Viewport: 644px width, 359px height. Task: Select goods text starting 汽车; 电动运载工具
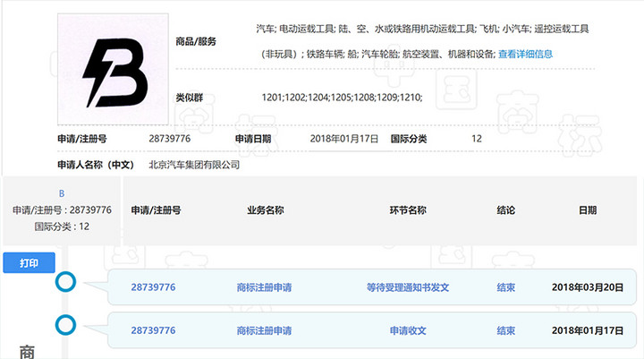[x=422, y=29]
